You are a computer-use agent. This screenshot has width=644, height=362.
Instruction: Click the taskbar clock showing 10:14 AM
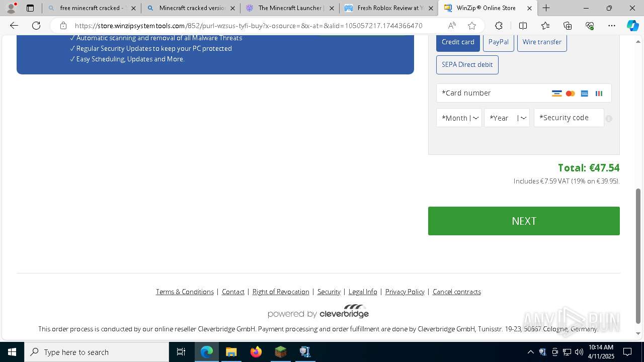click(x=601, y=352)
